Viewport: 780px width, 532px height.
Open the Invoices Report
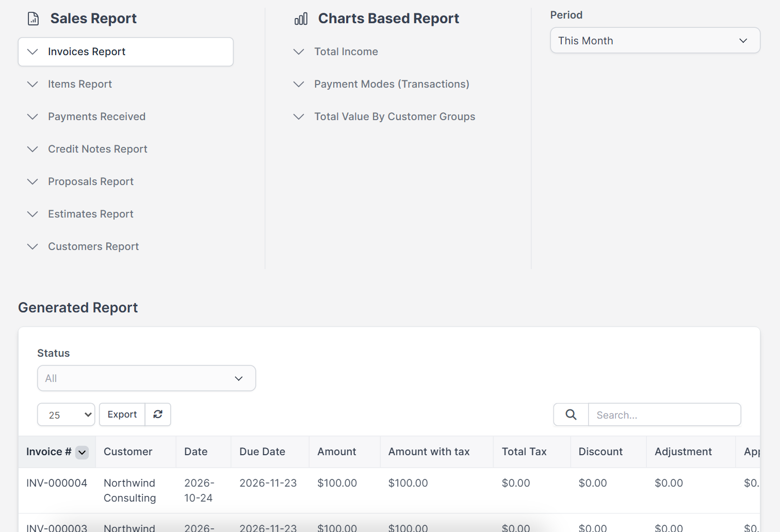pos(126,52)
